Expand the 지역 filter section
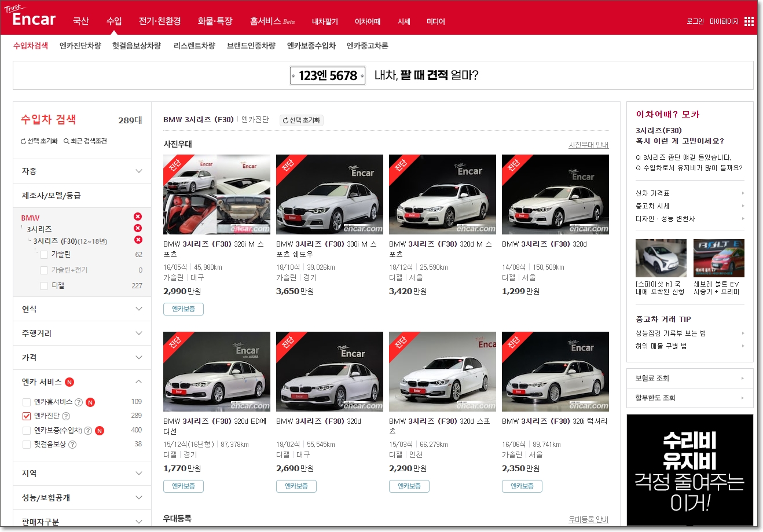Viewport: 763px width, 532px height. pos(82,474)
